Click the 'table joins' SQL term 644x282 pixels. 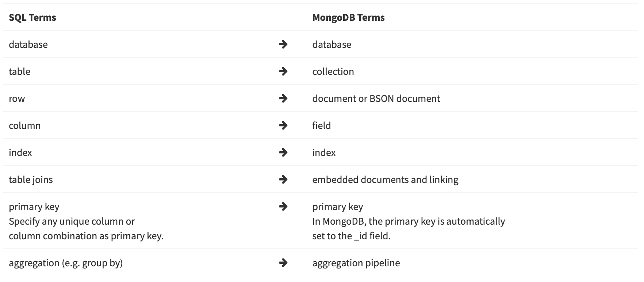[x=31, y=179]
